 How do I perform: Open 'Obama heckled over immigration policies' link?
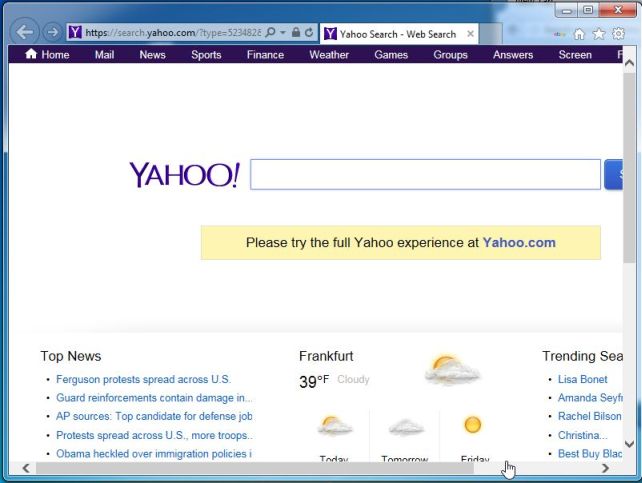(x=154, y=454)
